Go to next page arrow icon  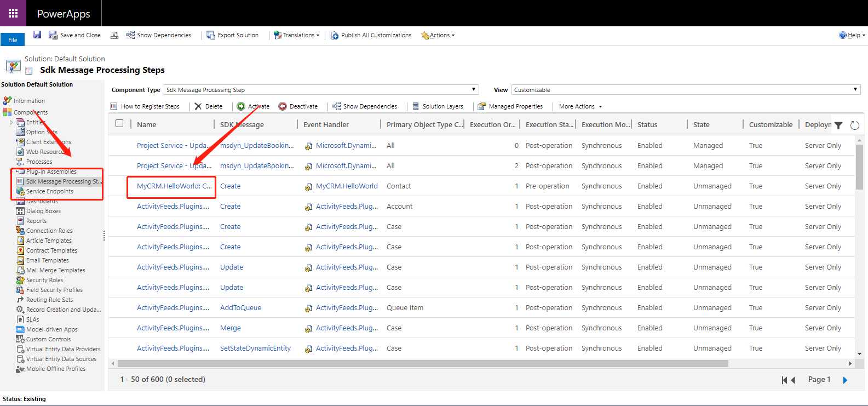845,380
